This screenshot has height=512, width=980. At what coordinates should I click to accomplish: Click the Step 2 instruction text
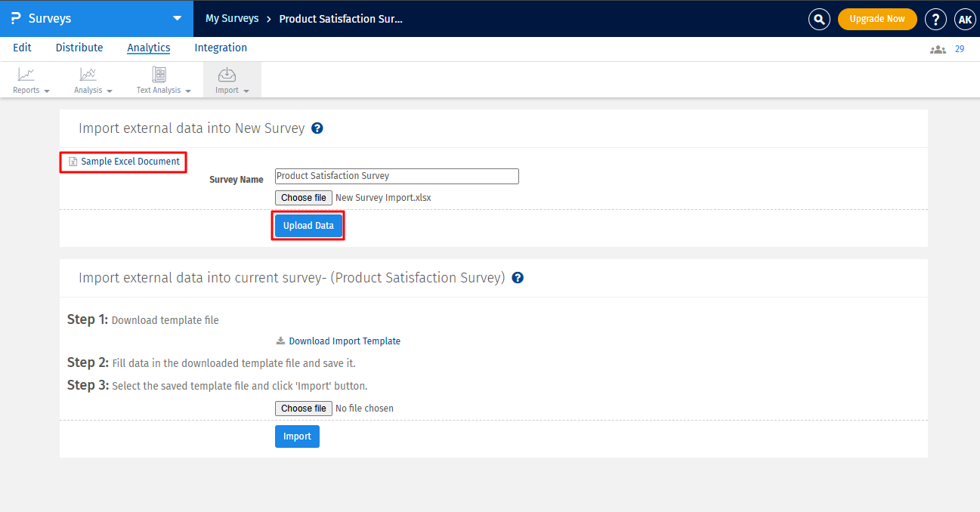[212, 363]
